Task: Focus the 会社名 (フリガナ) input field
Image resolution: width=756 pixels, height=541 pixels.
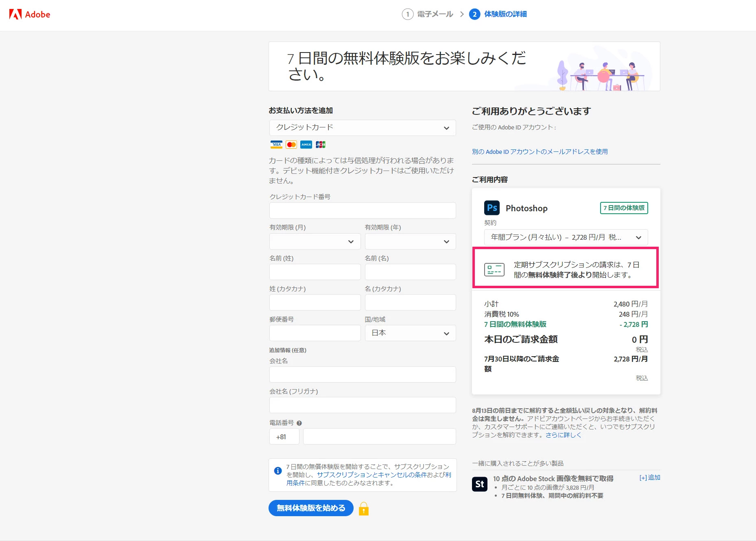Action: pyautogui.click(x=363, y=405)
